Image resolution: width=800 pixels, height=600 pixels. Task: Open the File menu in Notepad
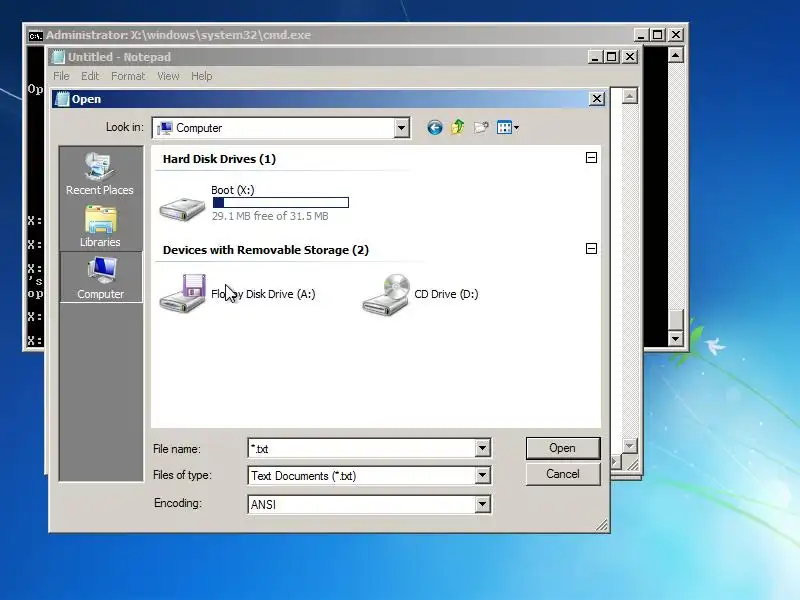[61, 76]
